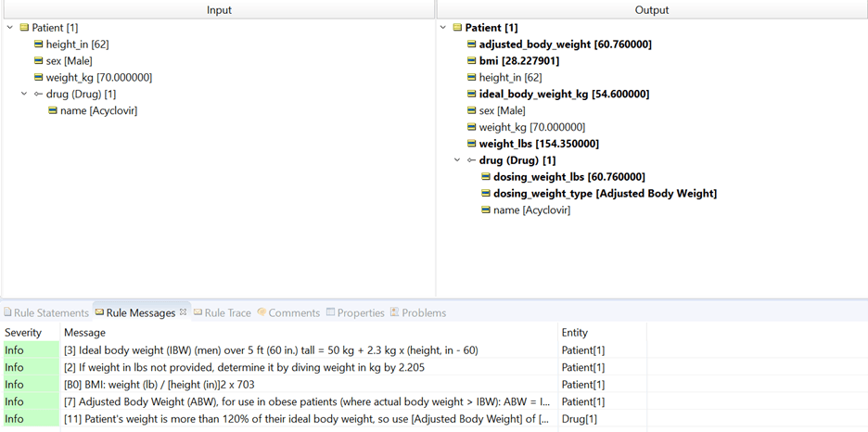Click the attribute icon beside dosing_weight_type
The width and height of the screenshot is (868, 432).
click(486, 194)
